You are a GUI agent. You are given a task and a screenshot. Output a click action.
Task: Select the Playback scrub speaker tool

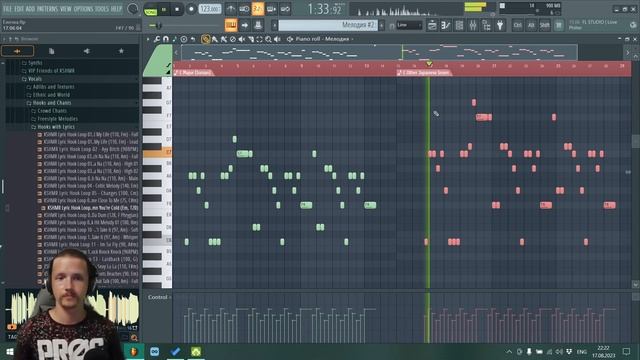278,39
